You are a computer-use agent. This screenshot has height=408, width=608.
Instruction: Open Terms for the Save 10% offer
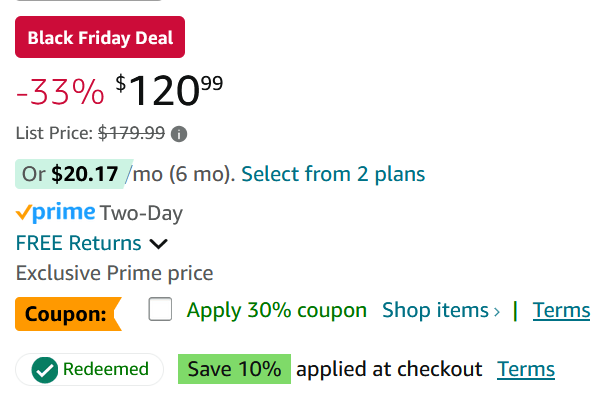point(526,369)
